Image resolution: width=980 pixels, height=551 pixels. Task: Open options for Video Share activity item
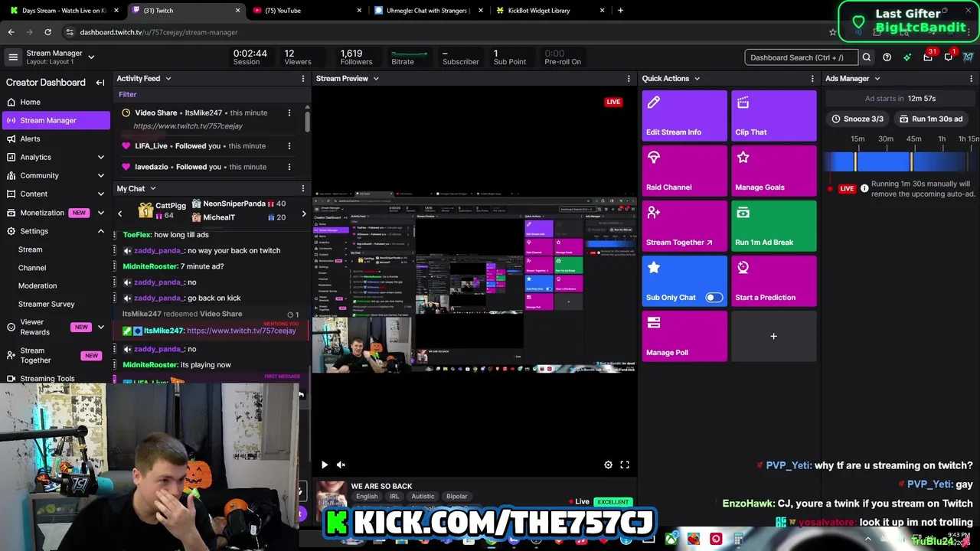tap(289, 112)
